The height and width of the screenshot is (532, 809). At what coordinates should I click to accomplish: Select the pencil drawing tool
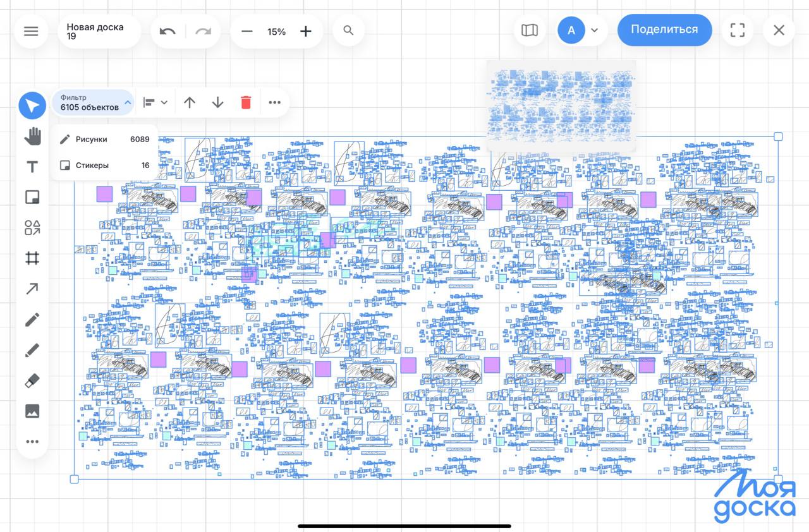coord(32,320)
